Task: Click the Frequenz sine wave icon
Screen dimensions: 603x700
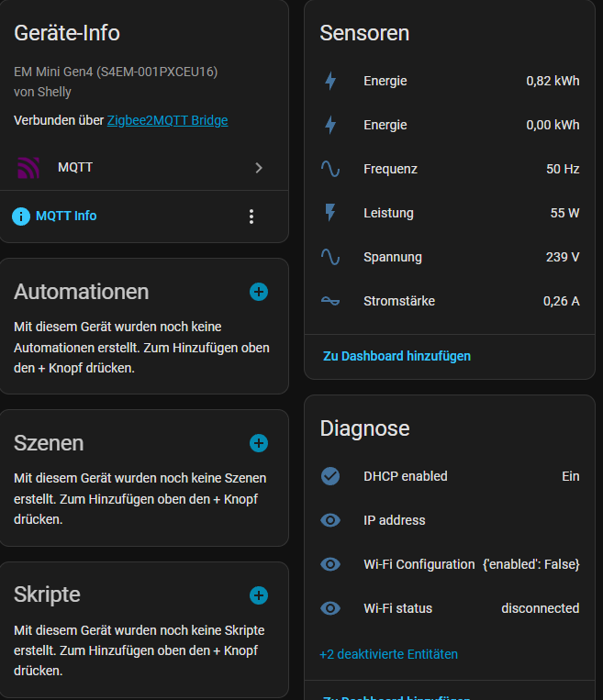Action: point(330,169)
